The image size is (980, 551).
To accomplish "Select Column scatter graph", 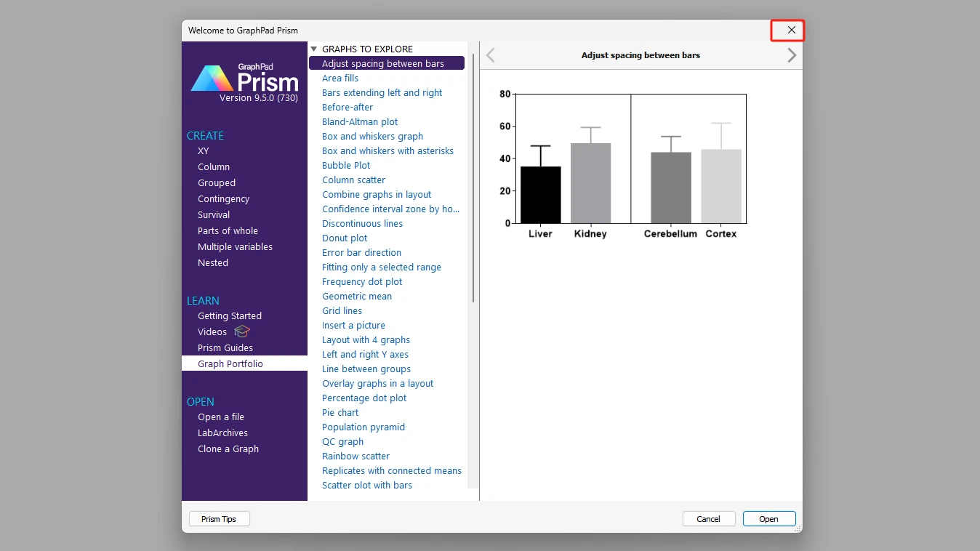I will (354, 180).
